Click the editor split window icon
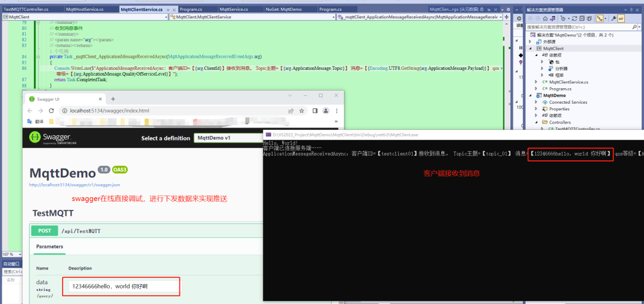This screenshot has width=644, height=304. click(506, 17)
